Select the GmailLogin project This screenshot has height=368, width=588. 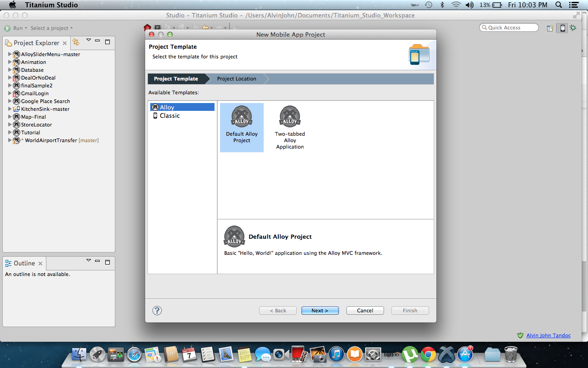[x=34, y=93]
